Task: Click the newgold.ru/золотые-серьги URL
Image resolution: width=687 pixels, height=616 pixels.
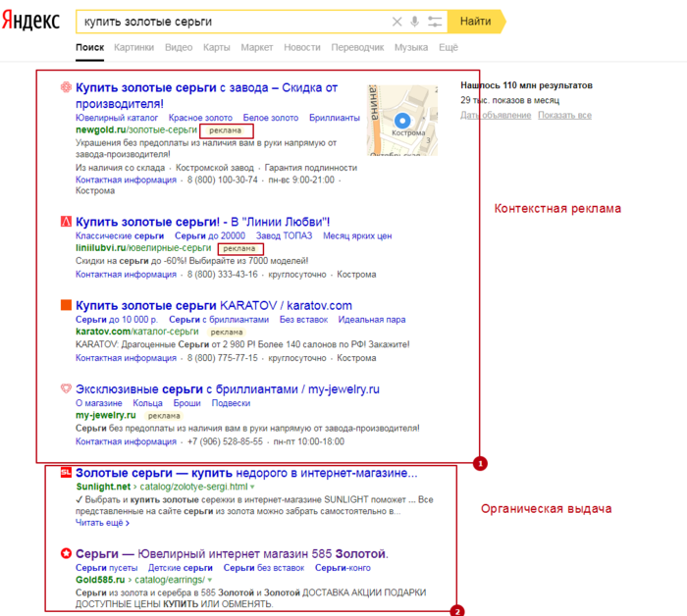Action: point(136,130)
